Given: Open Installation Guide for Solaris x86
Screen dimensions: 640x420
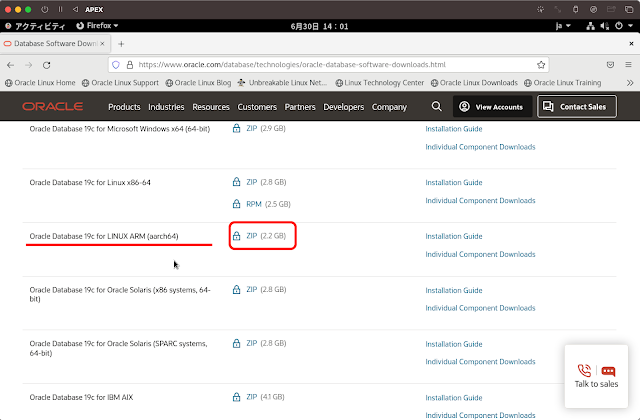Looking at the screenshot, I should coord(454,291).
